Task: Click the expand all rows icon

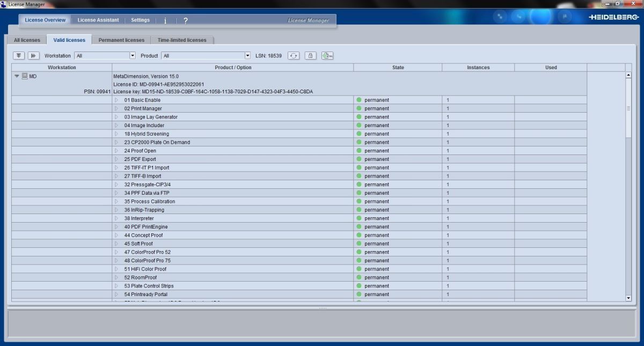Action: pyautogui.click(x=19, y=55)
